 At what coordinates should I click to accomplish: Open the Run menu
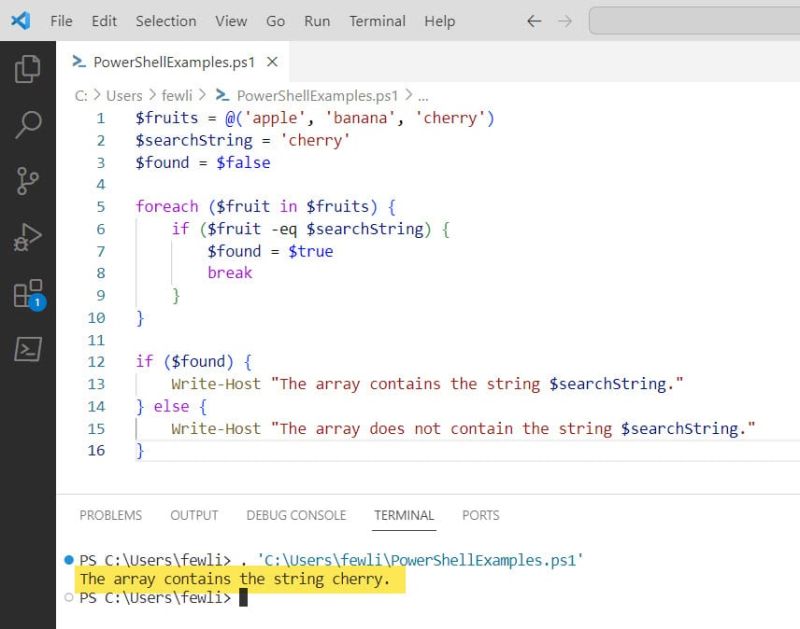pos(317,20)
